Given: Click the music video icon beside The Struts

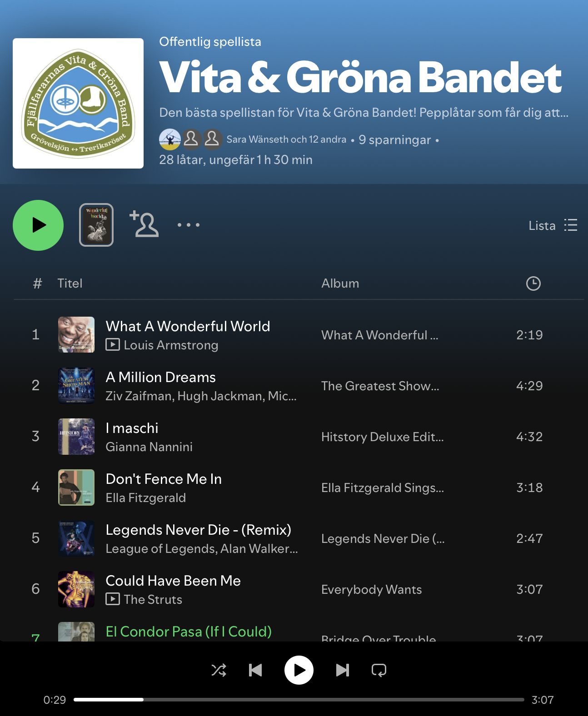Looking at the screenshot, I should 113,599.
